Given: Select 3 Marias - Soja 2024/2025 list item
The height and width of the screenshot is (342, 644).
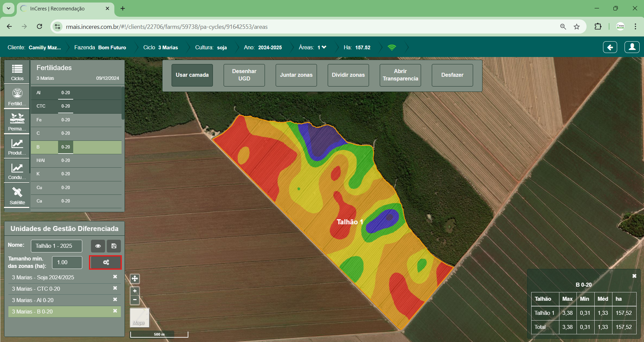Looking at the screenshot, I should pos(64,277).
